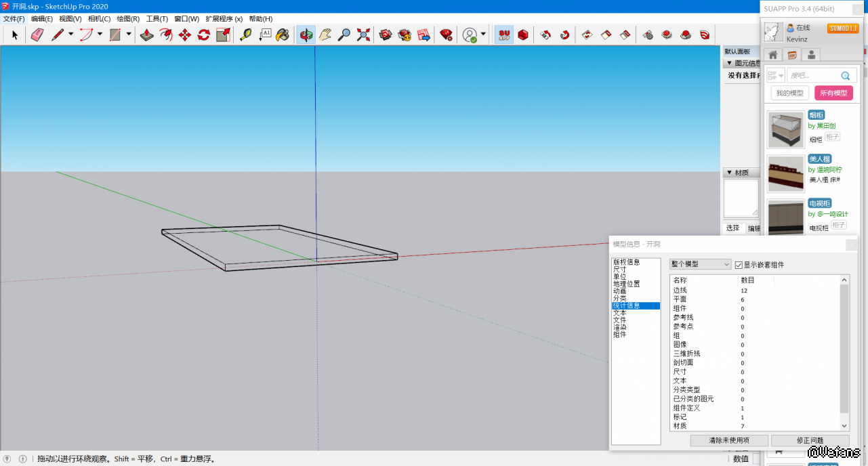Choose the Rotate tool
This screenshot has width=868, height=466.
pyautogui.click(x=203, y=35)
